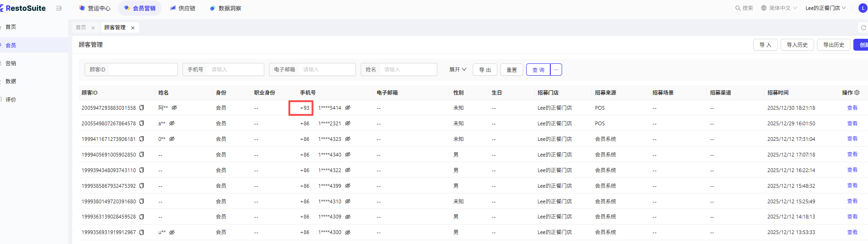Close the 顾客管理 tab
The width and height of the screenshot is (868, 244).
[133, 28]
